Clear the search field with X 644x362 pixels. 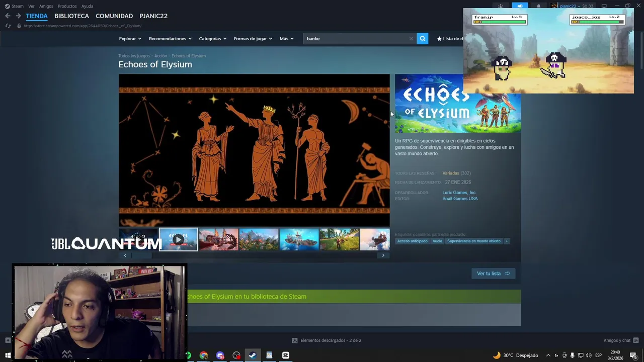coord(411,39)
